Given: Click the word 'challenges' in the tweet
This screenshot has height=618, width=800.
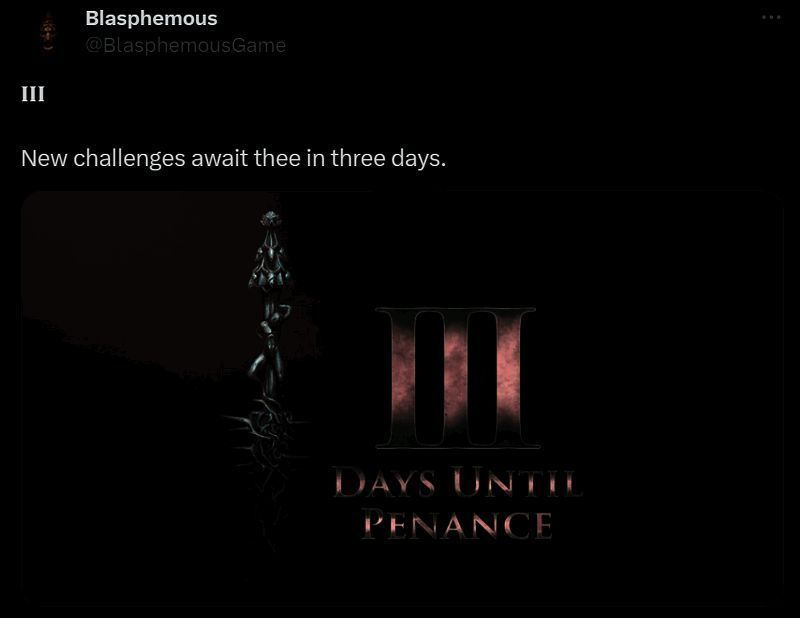Looking at the screenshot, I should [129, 158].
